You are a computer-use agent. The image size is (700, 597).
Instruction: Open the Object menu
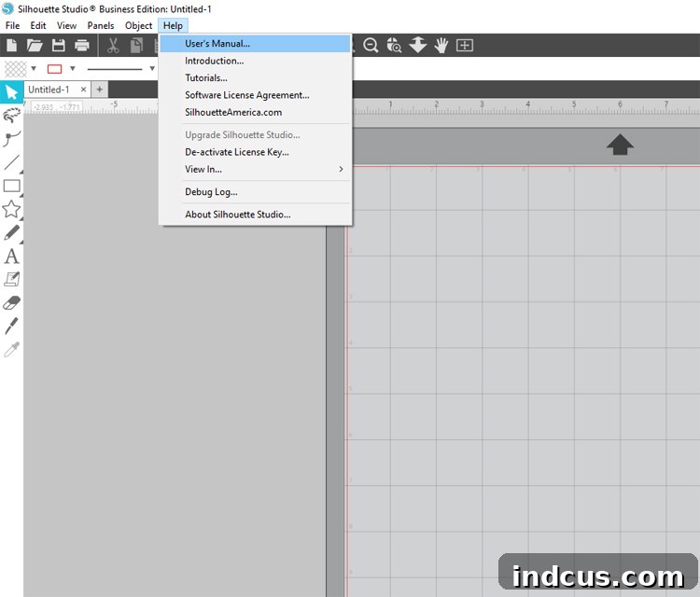[138, 25]
